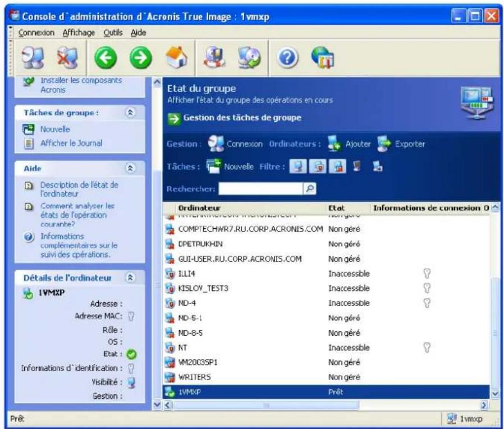Image resolution: width=504 pixels, height=429 pixels.
Task: Click the globe with books toolbar icon
Action: (323, 57)
